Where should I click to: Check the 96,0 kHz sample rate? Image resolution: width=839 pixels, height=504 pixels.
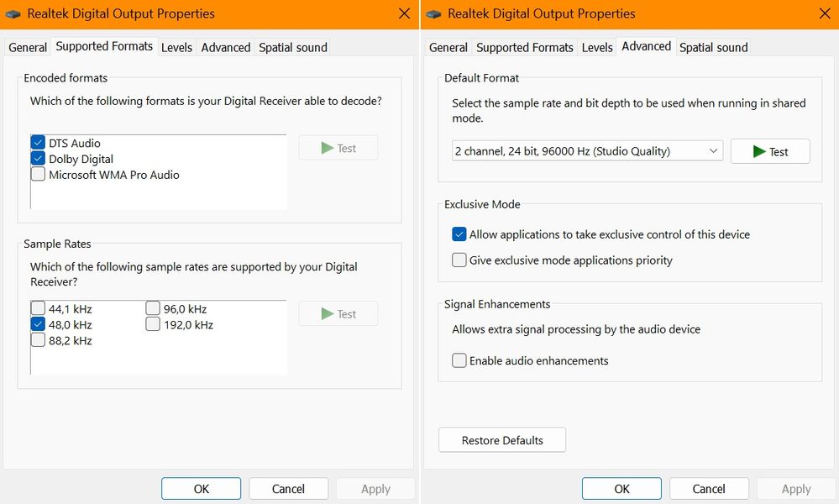153,308
